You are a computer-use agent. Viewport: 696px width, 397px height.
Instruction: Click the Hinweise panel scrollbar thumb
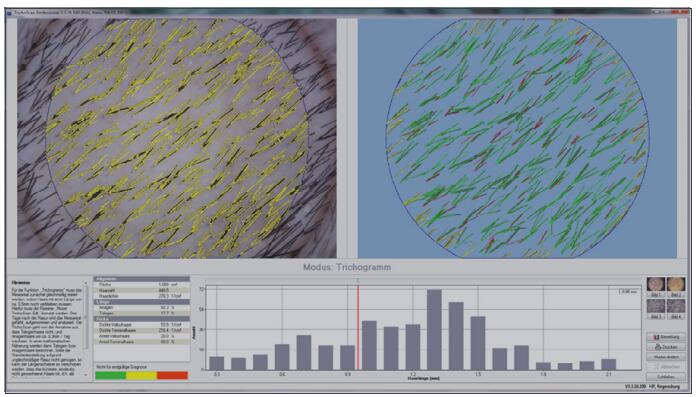86,318
